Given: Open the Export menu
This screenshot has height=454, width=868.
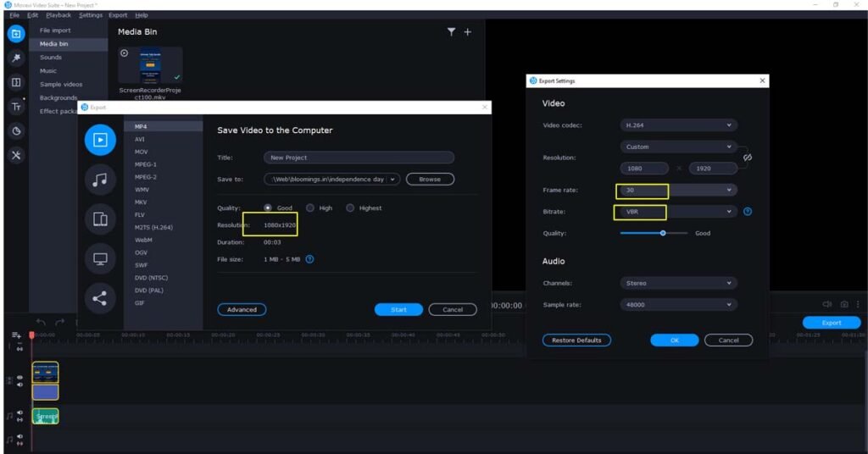Looking at the screenshot, I should (118, 15).
